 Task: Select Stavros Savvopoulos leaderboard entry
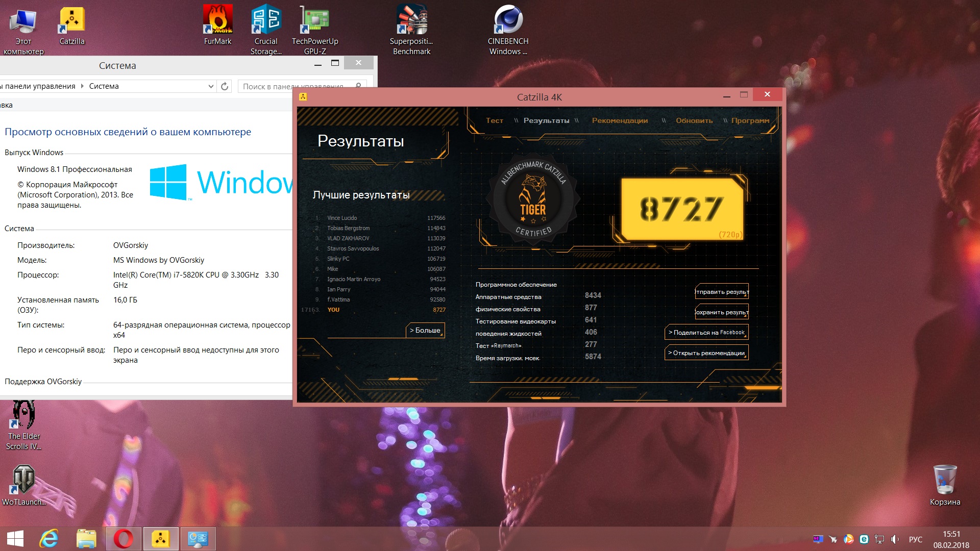[x=380, y=248]
